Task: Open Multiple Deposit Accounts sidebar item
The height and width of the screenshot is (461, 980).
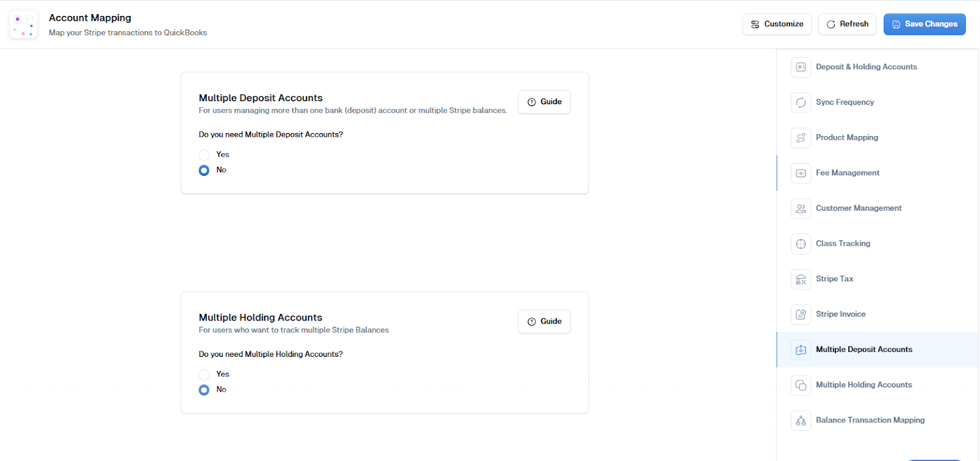Action: pyautogui.click(x=877, y=349)
